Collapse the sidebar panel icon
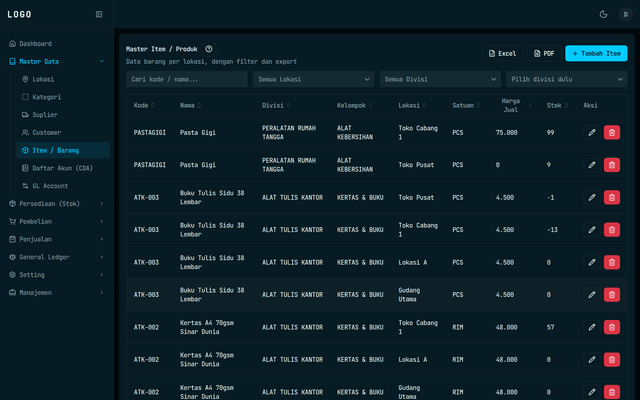This screenshot has height=400, width=640. 99,14
